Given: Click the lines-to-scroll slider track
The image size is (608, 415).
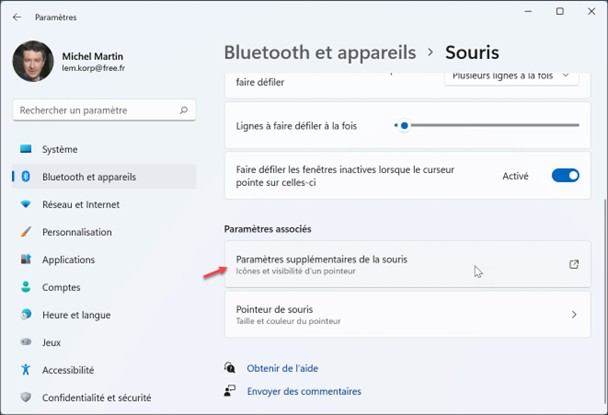Looking at the screenshot, I should click(x=490, y=126).
